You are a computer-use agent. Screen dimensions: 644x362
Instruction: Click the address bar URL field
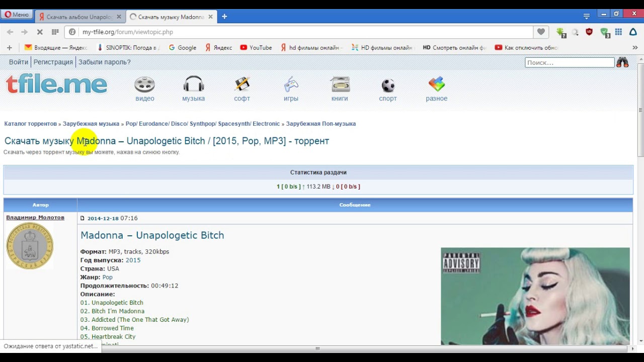tap(299, 32)
